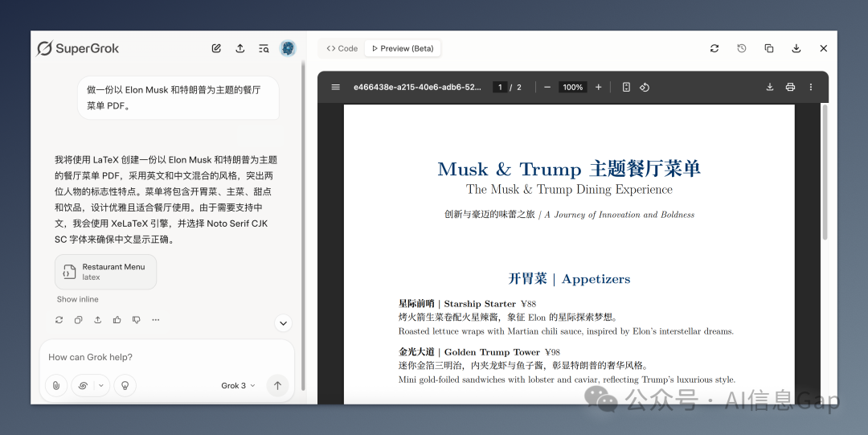The image size is (868, 435).
Task: Open more response options ellipsis
Action: (x=156, y=320)
